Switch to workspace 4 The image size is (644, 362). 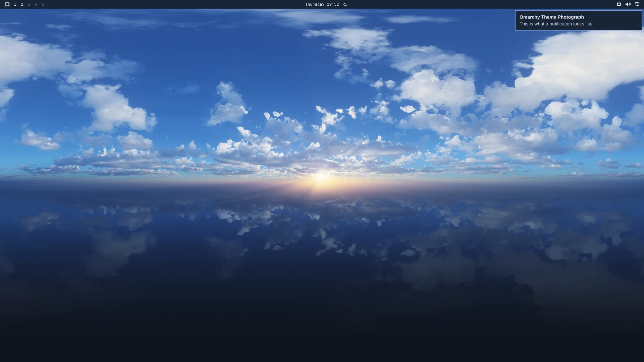click(x=36, y=4)
